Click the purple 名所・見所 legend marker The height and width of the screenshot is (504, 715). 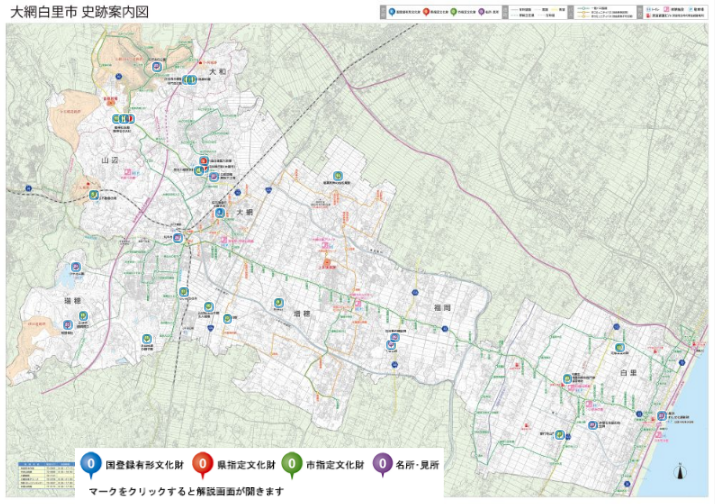click(381, 464)
